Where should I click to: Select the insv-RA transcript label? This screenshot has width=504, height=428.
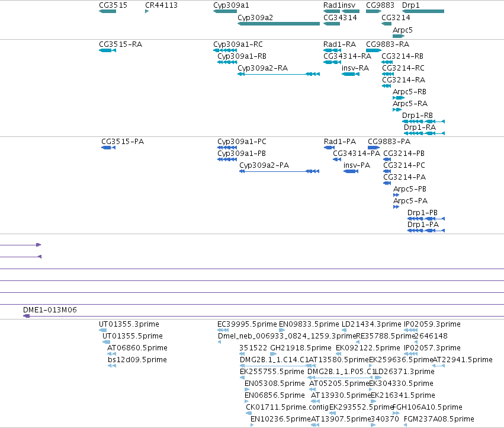point(355,68)
